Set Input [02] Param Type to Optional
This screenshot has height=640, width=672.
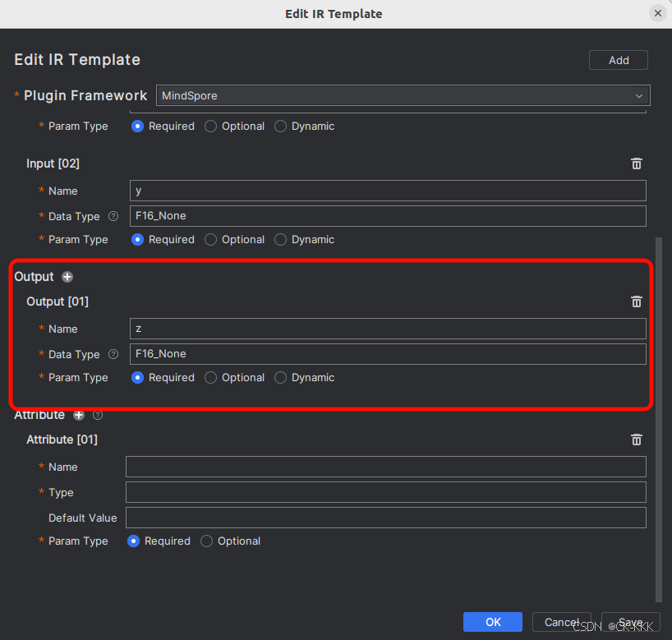click(x=211, y=240)
